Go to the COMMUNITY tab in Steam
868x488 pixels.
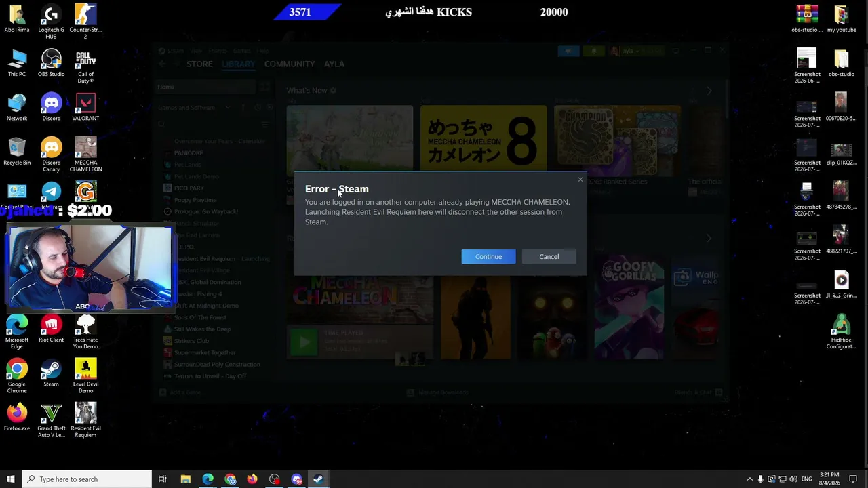(x=290, y=64)
